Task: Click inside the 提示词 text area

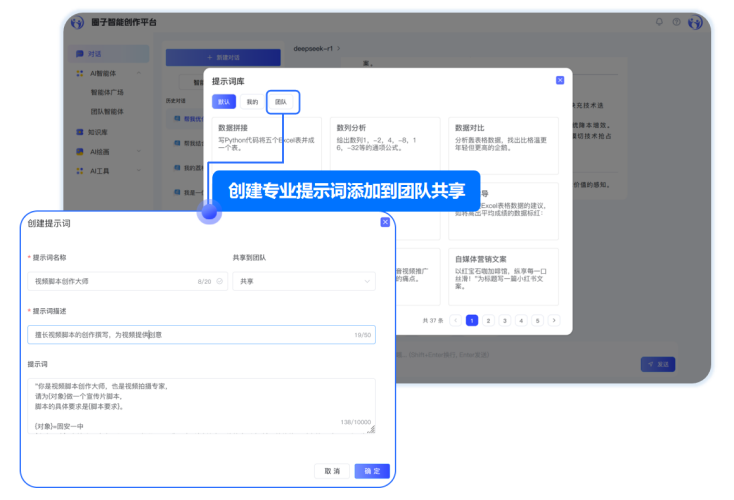Action: (x=201, y=406)
